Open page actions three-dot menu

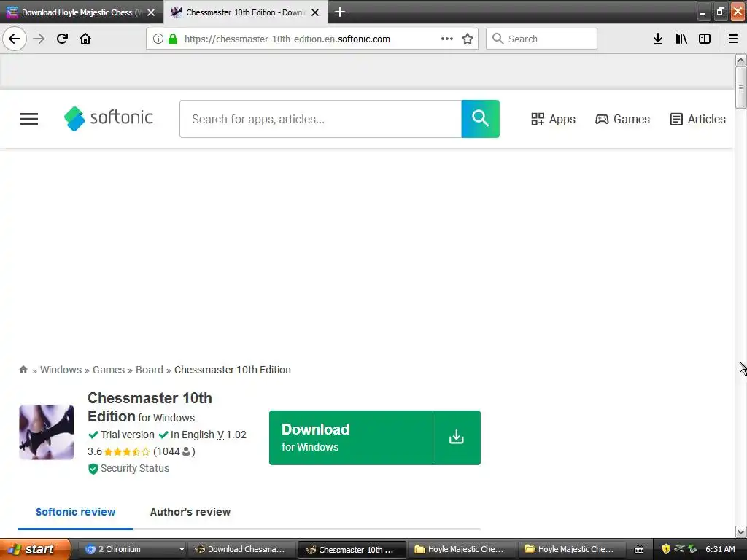(447, 39)
